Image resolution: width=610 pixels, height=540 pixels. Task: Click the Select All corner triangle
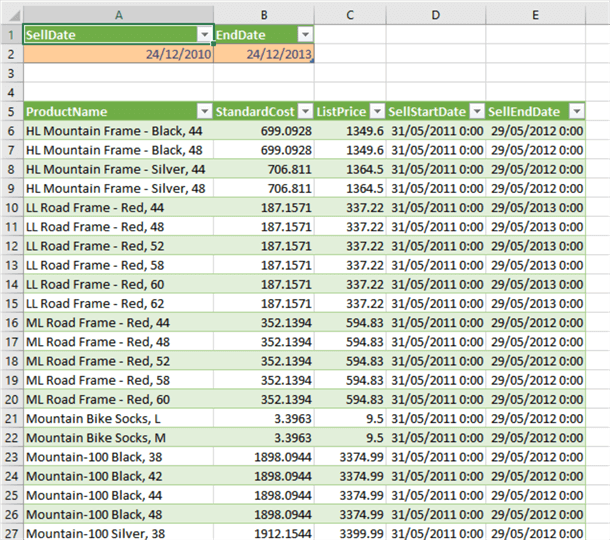coord(13,15)
